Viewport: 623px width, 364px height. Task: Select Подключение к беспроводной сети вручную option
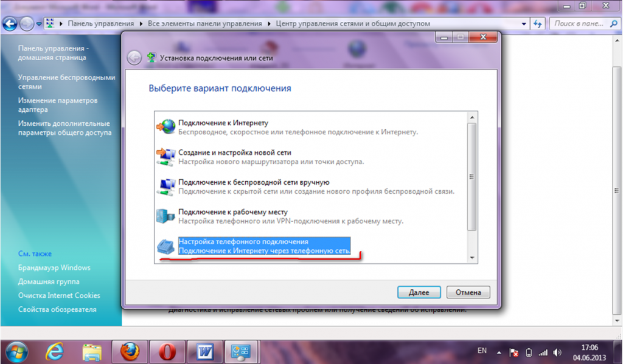[x=312, y=187]
